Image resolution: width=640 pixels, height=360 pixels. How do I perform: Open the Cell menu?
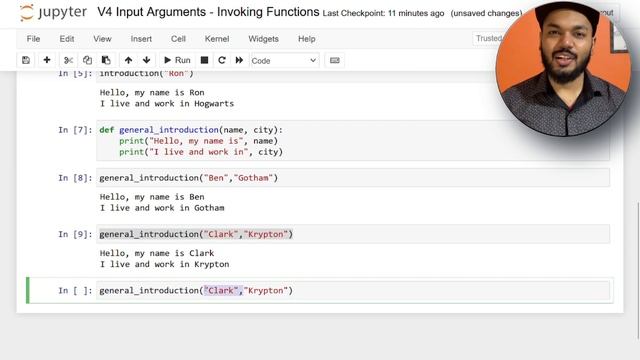pyautogui.click(x=178, y=39)
